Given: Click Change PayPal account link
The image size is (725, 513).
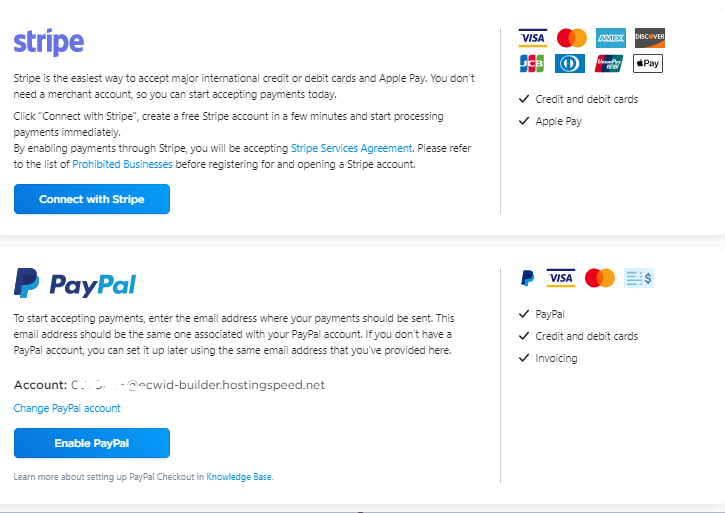Looking at the screenshot, I should click(x=67, y=408).
